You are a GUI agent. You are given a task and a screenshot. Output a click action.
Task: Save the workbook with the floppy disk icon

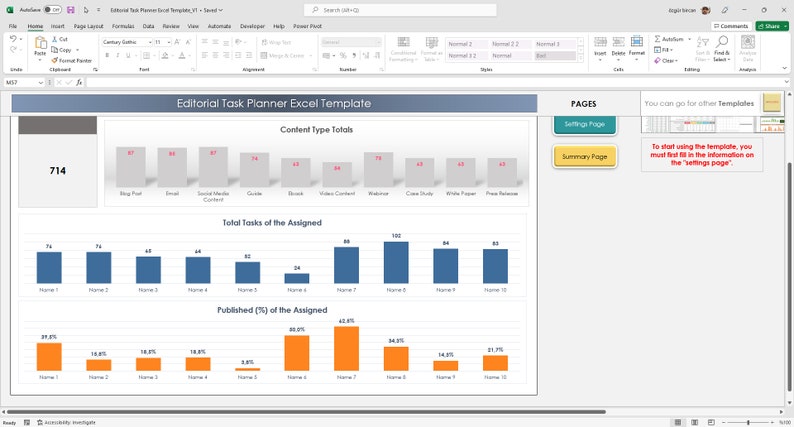(x=70, y=10)
